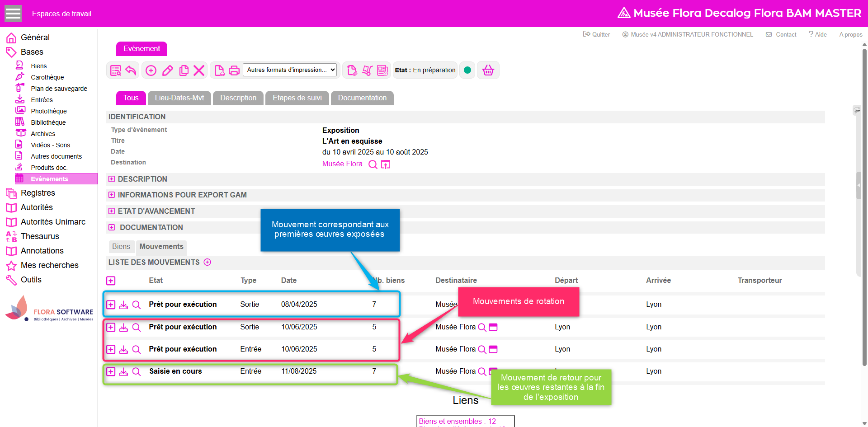Viewport: 868px width, 427px height.
Task: Expand the 08/04/2025 Sortie movement row
Action: [x=111, y=305]
